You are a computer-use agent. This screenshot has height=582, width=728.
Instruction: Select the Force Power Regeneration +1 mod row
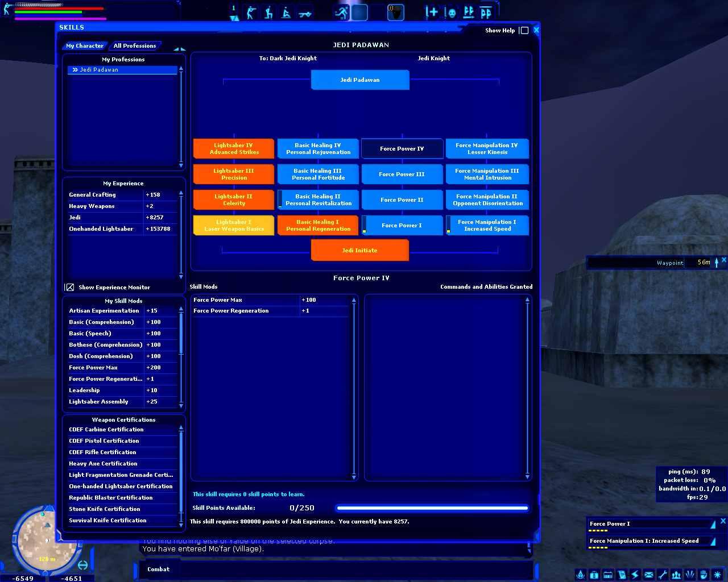(x=271, y=311)
